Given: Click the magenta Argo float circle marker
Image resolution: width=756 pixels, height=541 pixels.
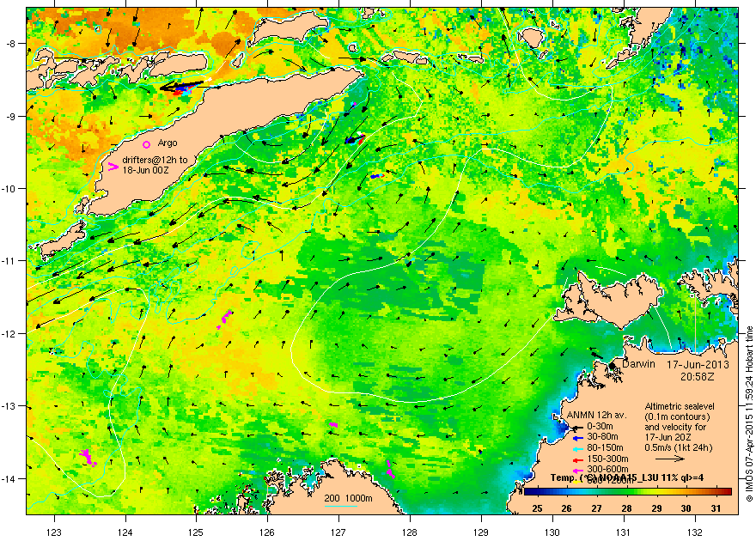Looking at the screenshot, I should point(147,144).
